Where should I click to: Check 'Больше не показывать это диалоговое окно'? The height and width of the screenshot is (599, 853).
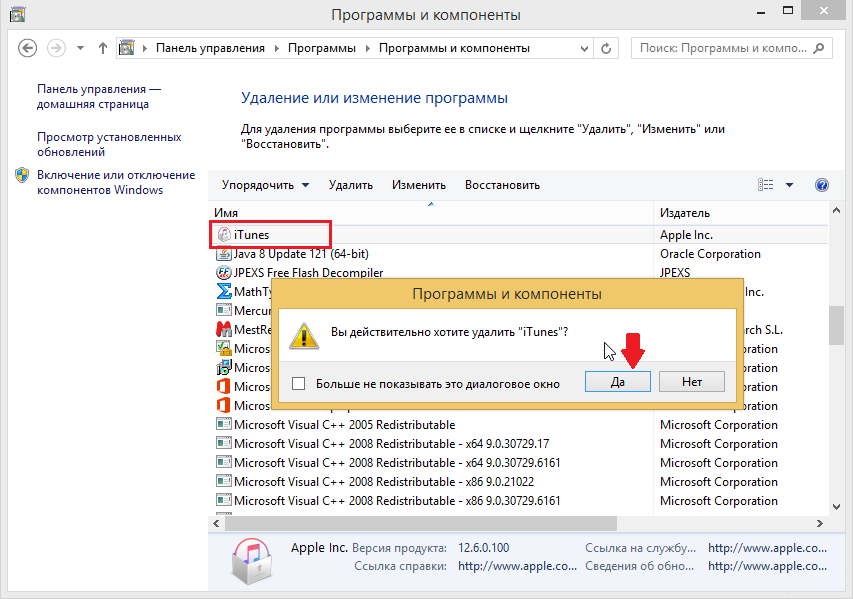click(299, 384)
